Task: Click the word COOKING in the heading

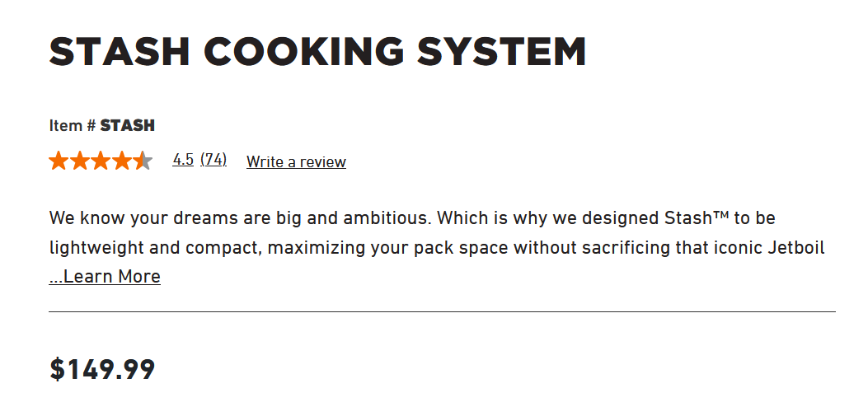Action: pos(304,53)
